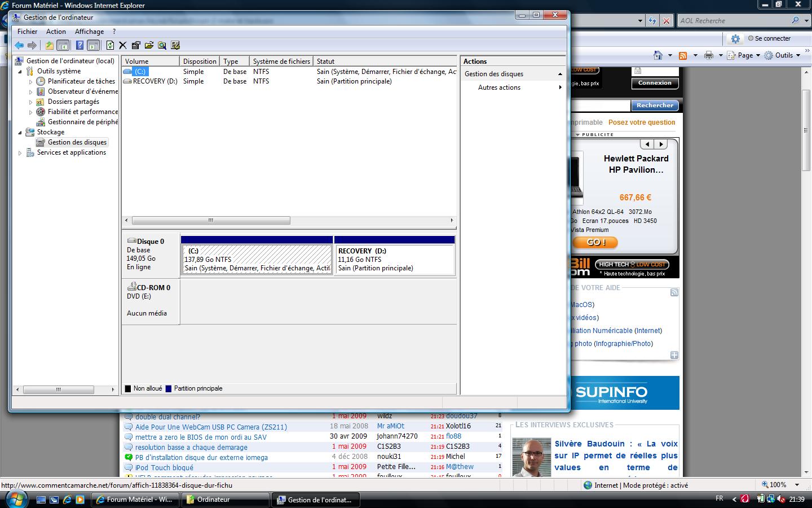Expand the Services et applications node
Image resolution: width=812 pixels, height=508 pixels.
click(20, 153)
